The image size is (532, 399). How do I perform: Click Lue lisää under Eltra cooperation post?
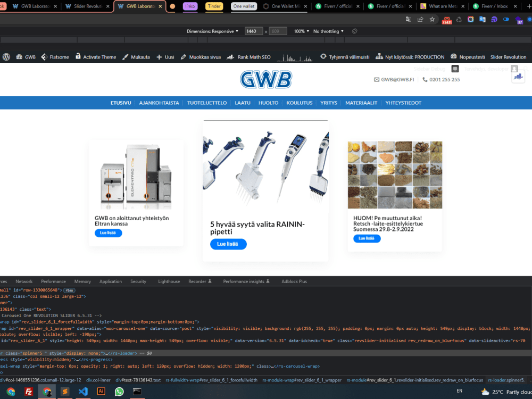108,233
